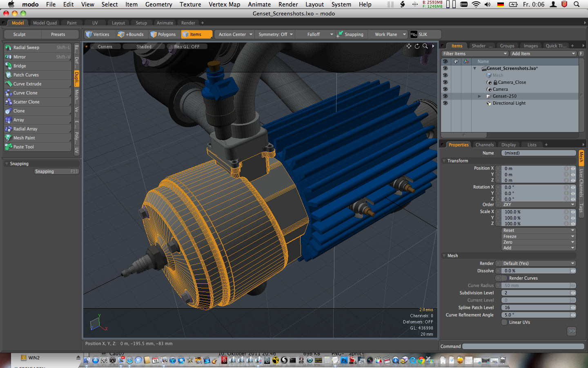Switch to Vertices selection mode
The image size is (588, 368).
97,35
